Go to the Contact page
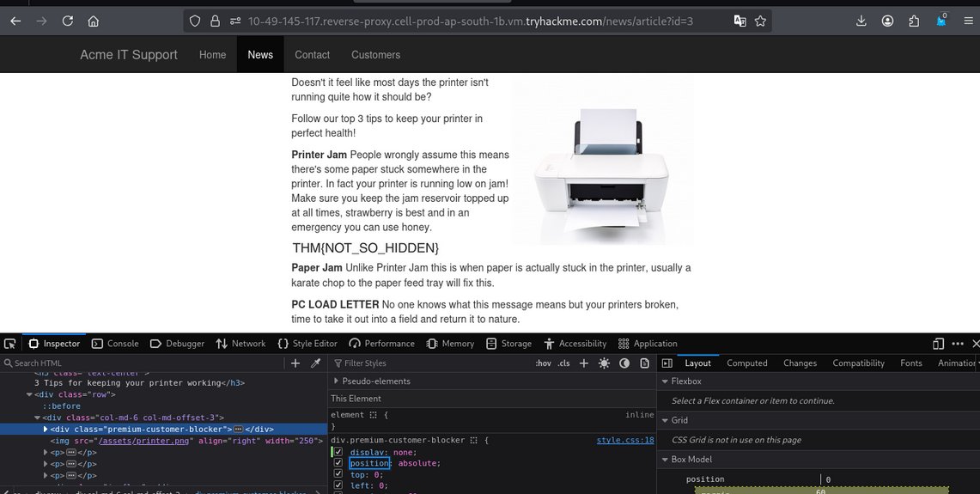This screenshot has height=494, width=980. pyautogui.click(x=312, y=55)
